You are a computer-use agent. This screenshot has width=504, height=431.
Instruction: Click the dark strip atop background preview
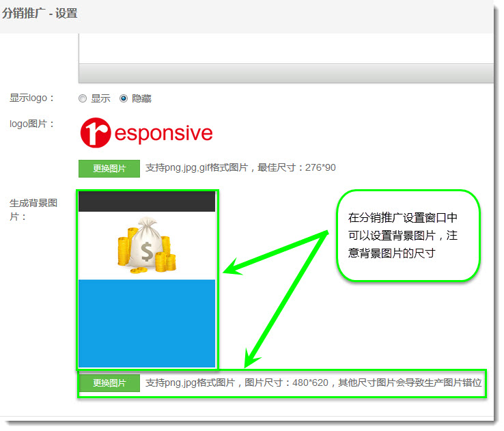click(x=147, y=201)
